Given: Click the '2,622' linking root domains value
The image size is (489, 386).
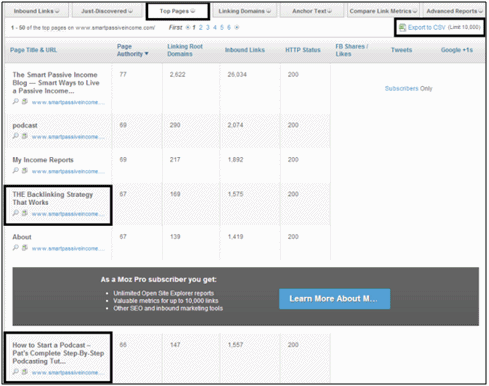Looking at the screenshot, I should click(x=177, y=75).
